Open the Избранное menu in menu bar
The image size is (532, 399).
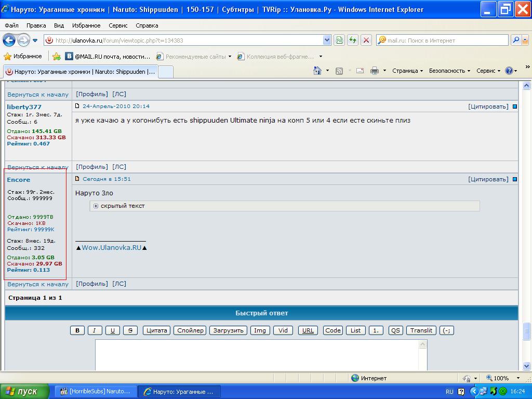point(86,25)
